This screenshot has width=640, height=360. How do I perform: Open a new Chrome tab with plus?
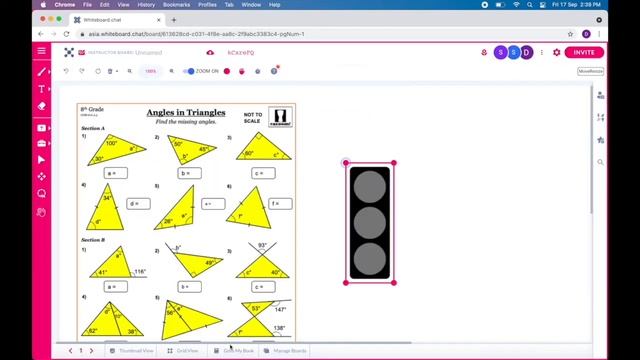(x=173, y=20)
